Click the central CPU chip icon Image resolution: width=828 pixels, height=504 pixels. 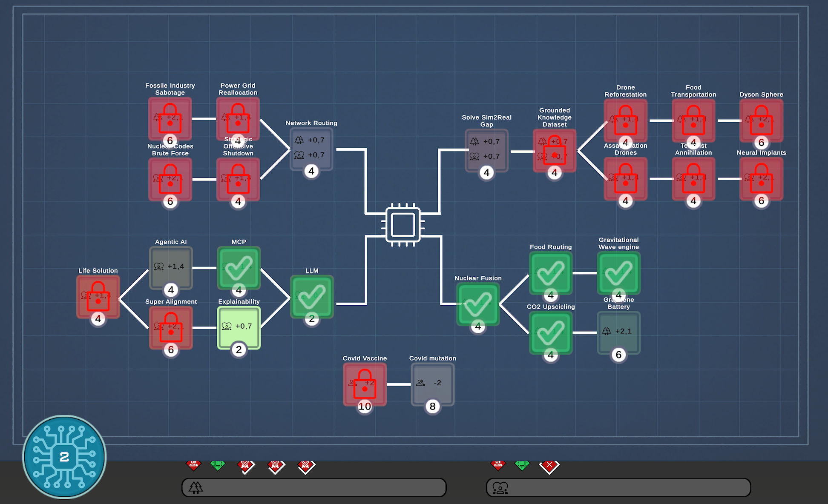pos(403,225)
